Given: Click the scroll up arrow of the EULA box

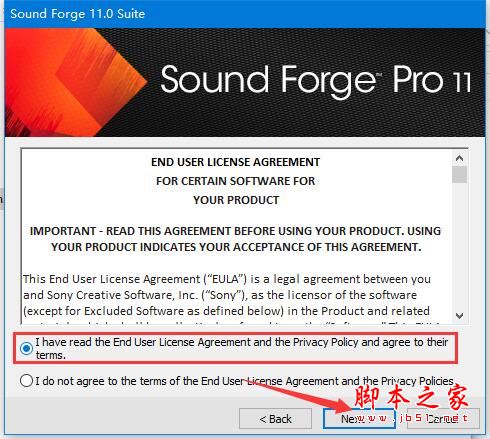Looking at the screenshot, I should (460, 158).
